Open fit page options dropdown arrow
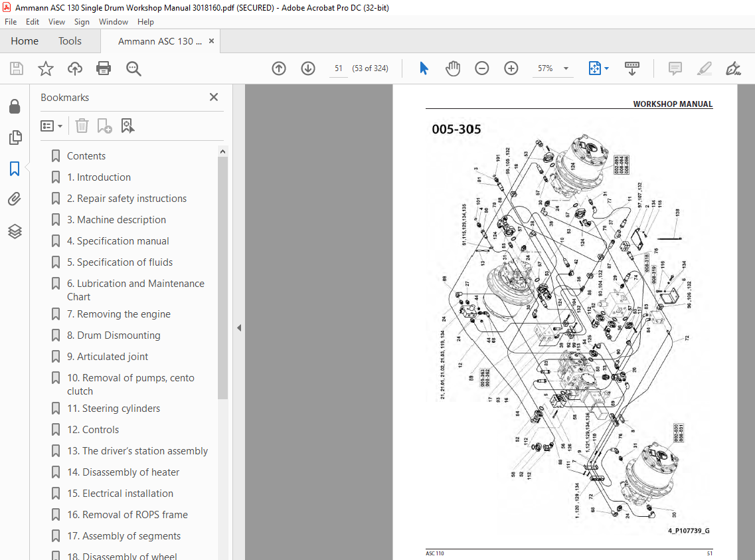This screenshot has width=755, height=560. pyautogui.click(x=607, y=68)
